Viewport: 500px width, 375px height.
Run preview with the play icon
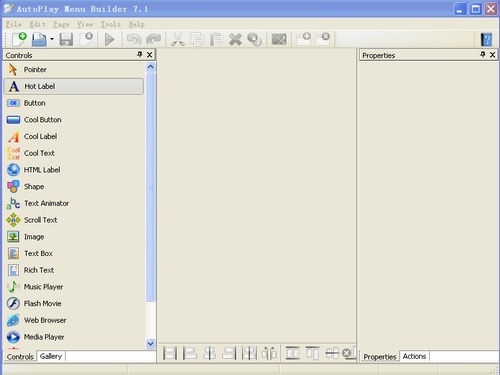coord(109,39)
